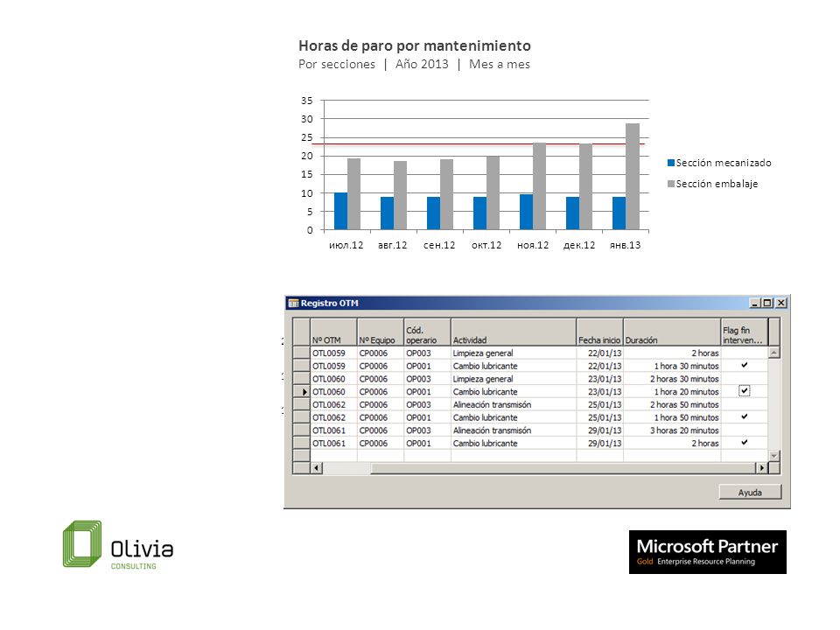Click the "сен.12" axis label

pos(439,245)
